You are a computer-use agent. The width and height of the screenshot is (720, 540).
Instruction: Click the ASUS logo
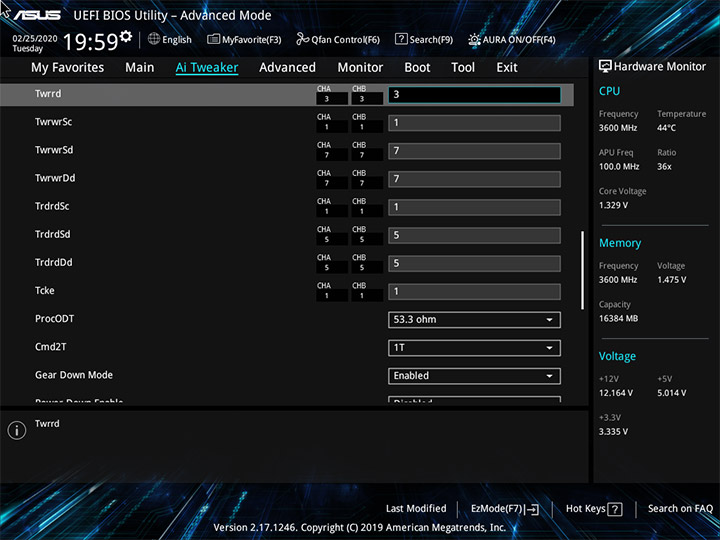[37, 15]
